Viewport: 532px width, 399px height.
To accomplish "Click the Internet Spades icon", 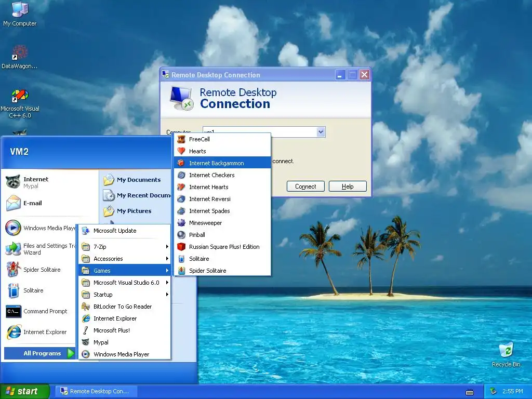I will 181,211.
